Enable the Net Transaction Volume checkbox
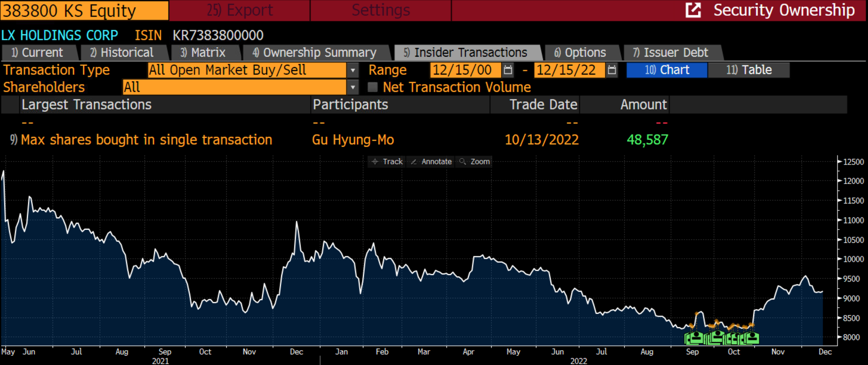This screenshot has height=365, width=868. click(x=372, y=87)
